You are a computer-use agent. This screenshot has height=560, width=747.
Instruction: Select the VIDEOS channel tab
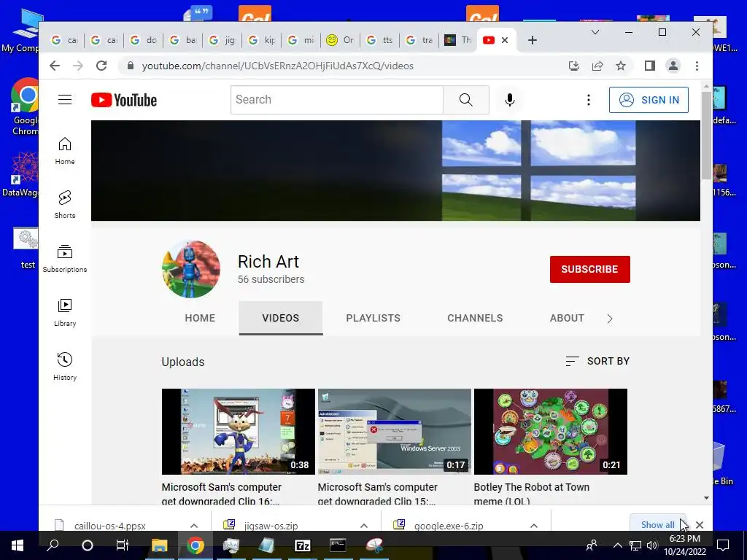click(281, 318)
